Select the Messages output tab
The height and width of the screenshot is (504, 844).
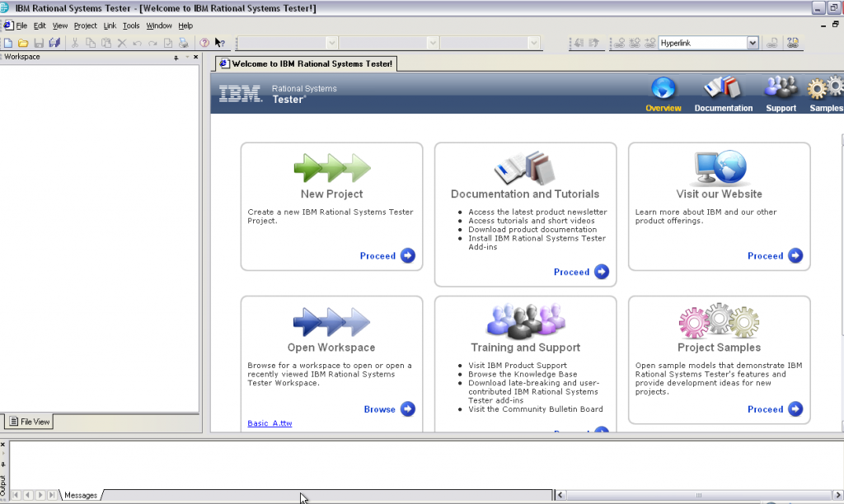[81, 495]
